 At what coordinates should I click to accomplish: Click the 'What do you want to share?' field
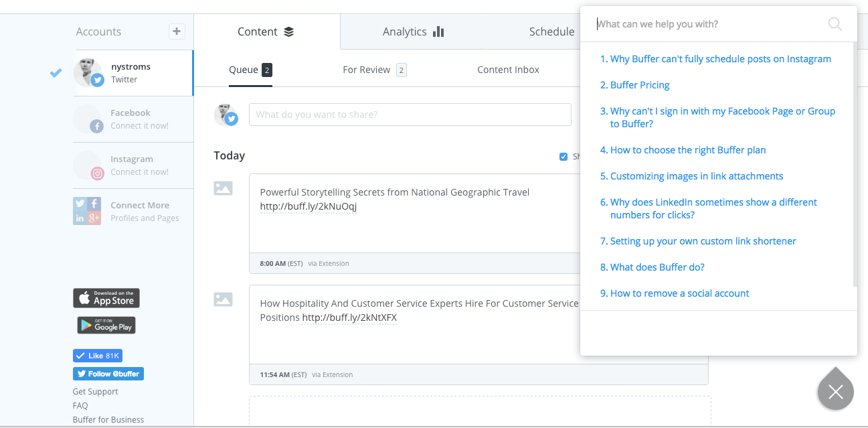coord(410,115)
